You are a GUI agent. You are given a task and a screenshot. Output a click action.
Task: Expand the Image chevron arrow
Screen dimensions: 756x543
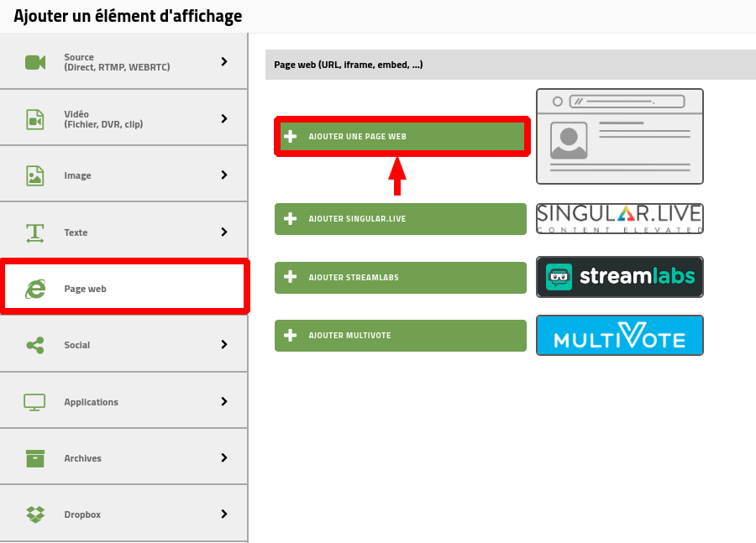(224, 175)
